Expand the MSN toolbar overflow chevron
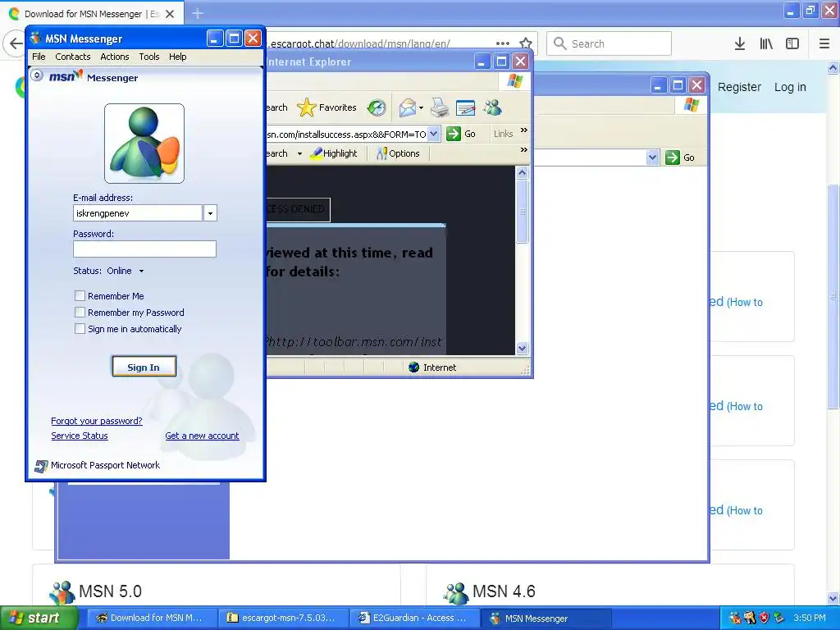840x630 pixels. tap(524, 150)
